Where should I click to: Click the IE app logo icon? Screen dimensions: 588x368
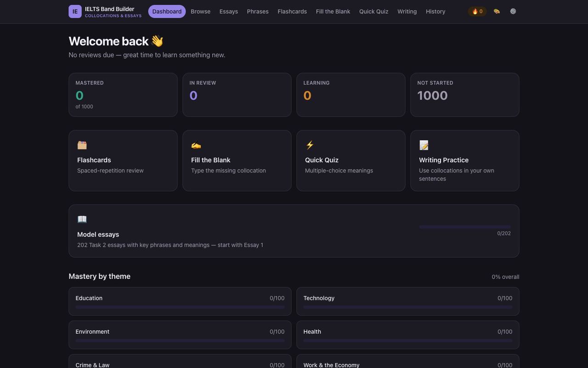pyautogui.click(x=75, y=11)
